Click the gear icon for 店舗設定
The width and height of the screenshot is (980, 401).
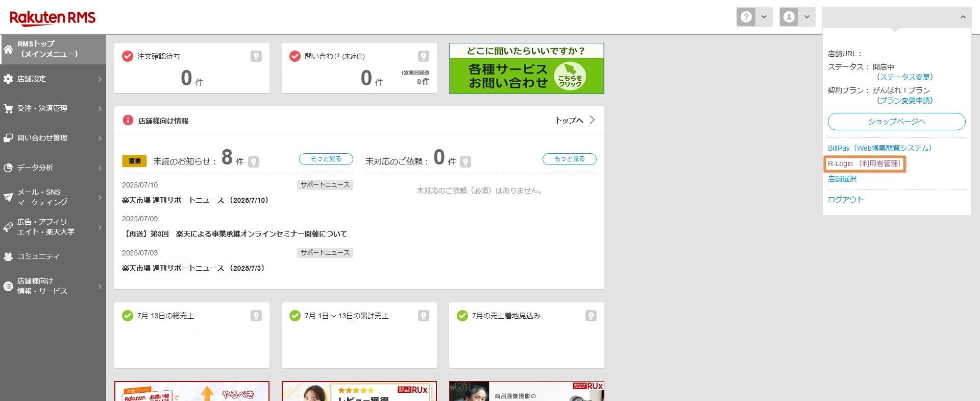(x=8, y=79)
